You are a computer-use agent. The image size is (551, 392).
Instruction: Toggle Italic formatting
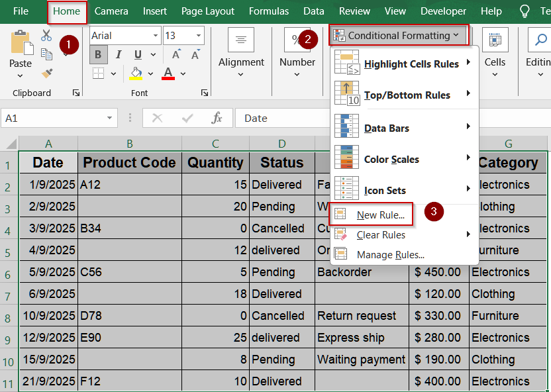(119, 54)
